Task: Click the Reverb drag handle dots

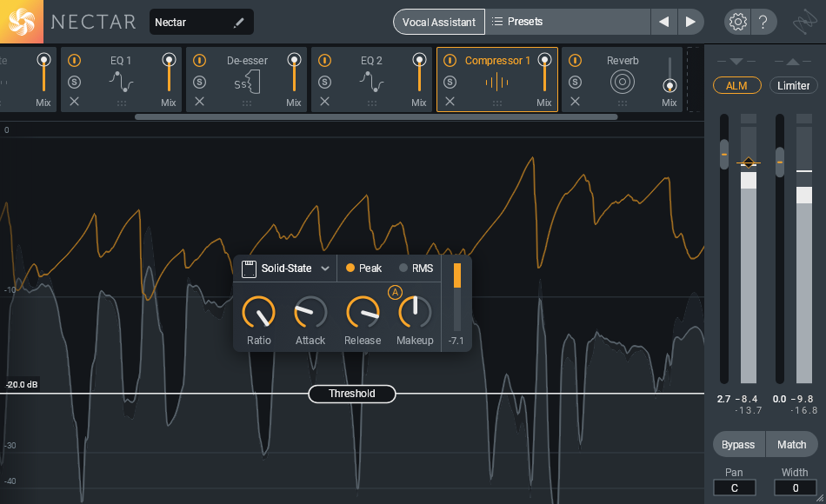Action: 623,103
